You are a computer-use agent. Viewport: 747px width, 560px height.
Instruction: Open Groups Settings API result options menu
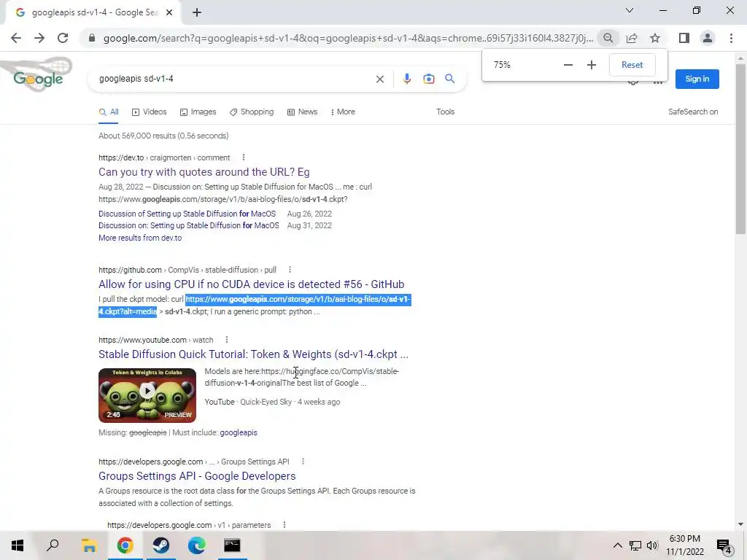tap(303, 462)
